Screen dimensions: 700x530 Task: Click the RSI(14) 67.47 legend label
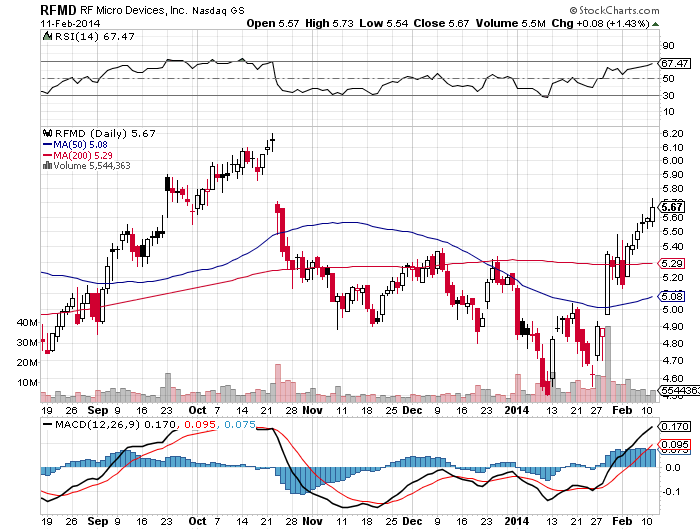(x=95, y=36)
